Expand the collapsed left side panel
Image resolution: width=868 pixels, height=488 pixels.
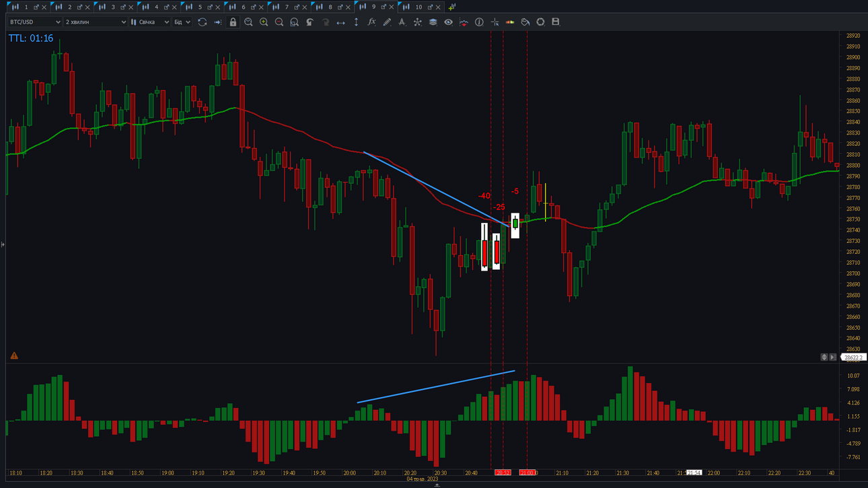(x=3, y=244)
